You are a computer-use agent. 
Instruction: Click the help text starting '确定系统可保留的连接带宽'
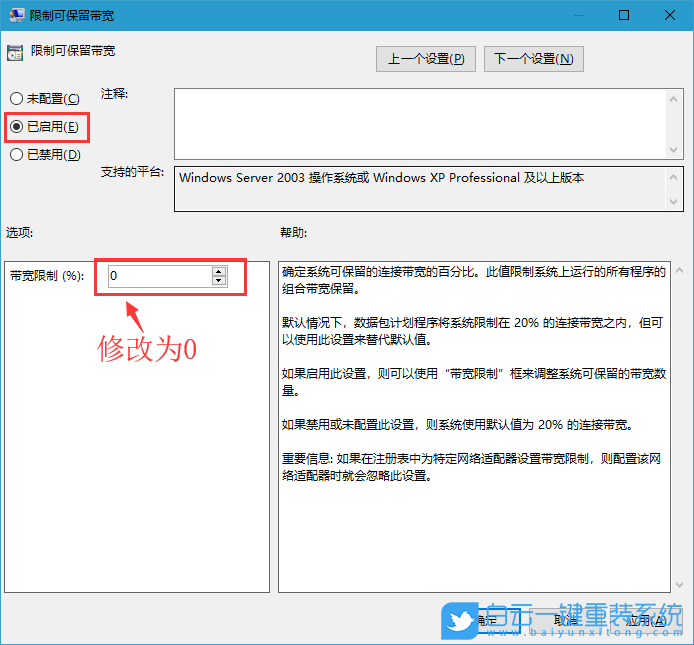(474, 280)
